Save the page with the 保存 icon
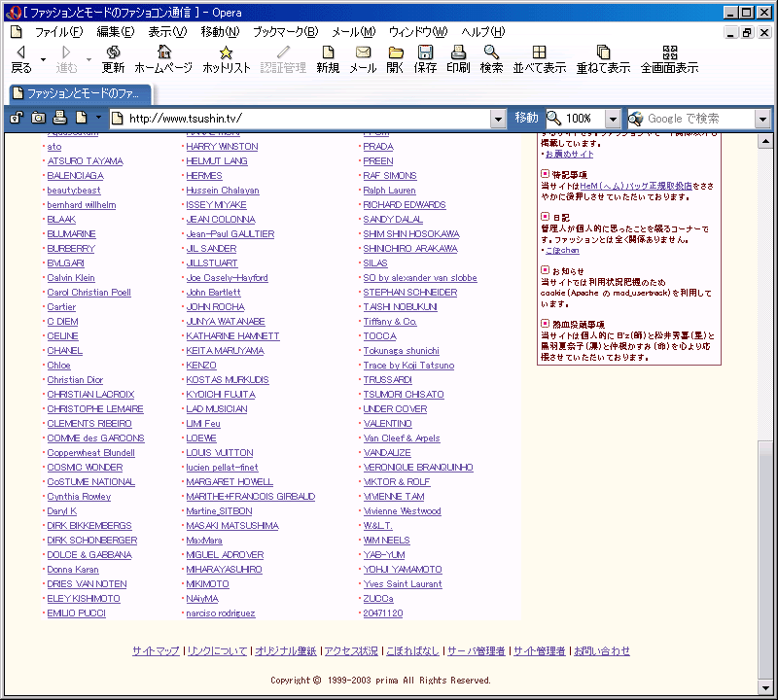 point(425,59)
